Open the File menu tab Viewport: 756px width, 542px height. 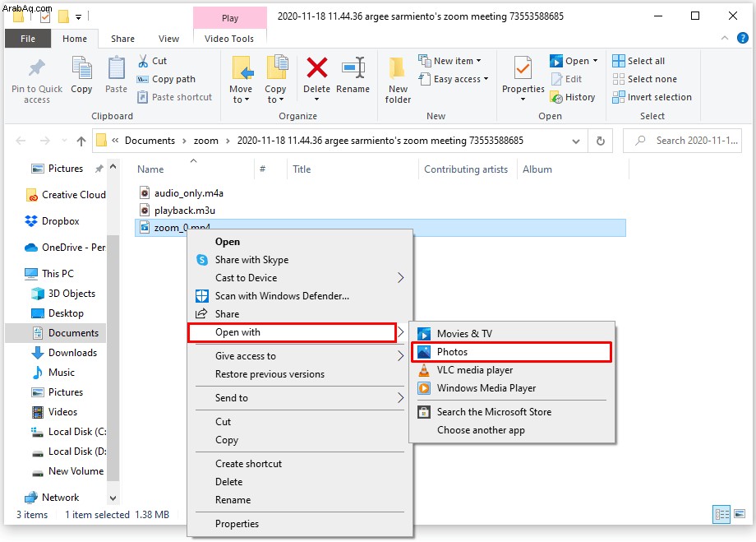(27, 39)
